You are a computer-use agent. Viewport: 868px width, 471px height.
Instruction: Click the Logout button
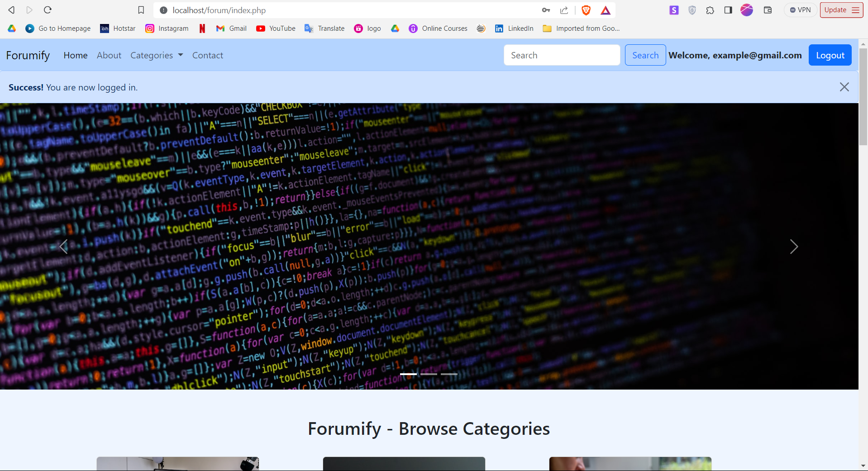click(x=830, y=55)
